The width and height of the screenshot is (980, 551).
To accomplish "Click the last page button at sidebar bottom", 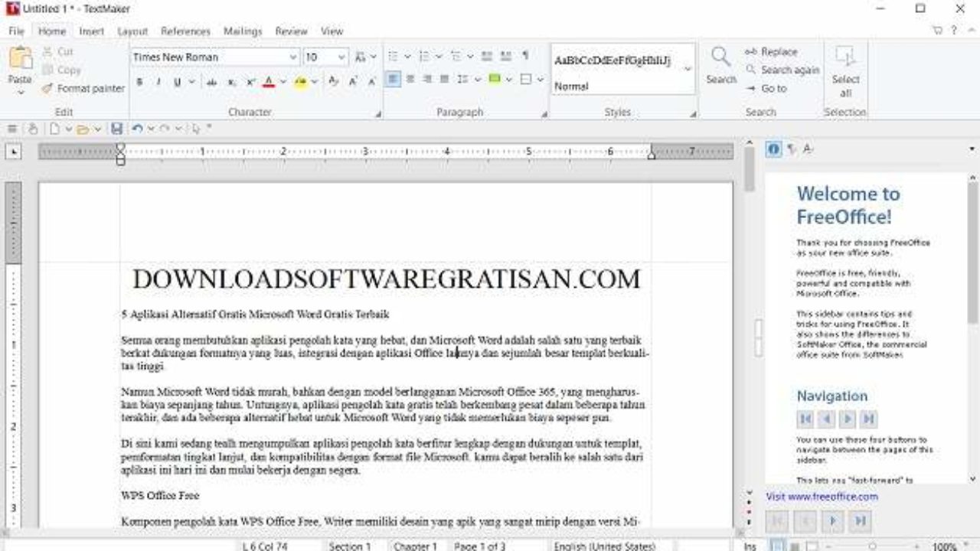I will 861,521.
